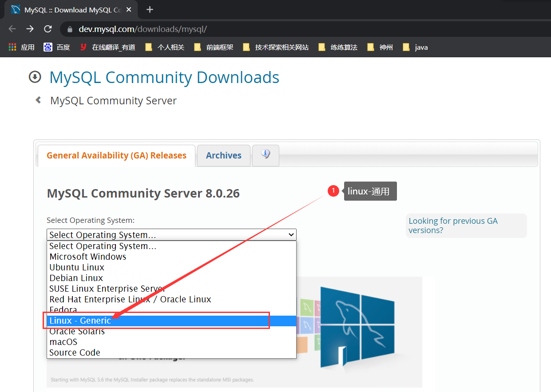Viewport: 551px width, 392px height.
Task: Click the browser forward arrow
Action: [30, 29]
